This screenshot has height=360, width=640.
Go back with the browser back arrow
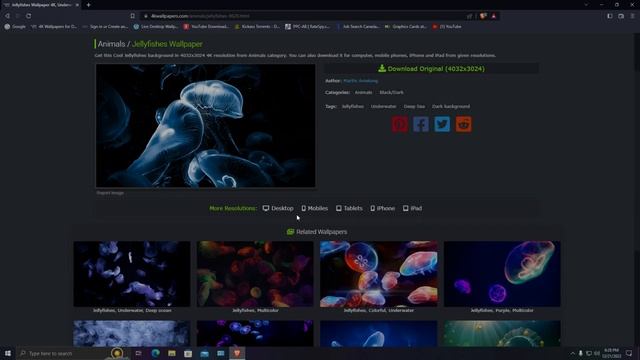[7, 16]
